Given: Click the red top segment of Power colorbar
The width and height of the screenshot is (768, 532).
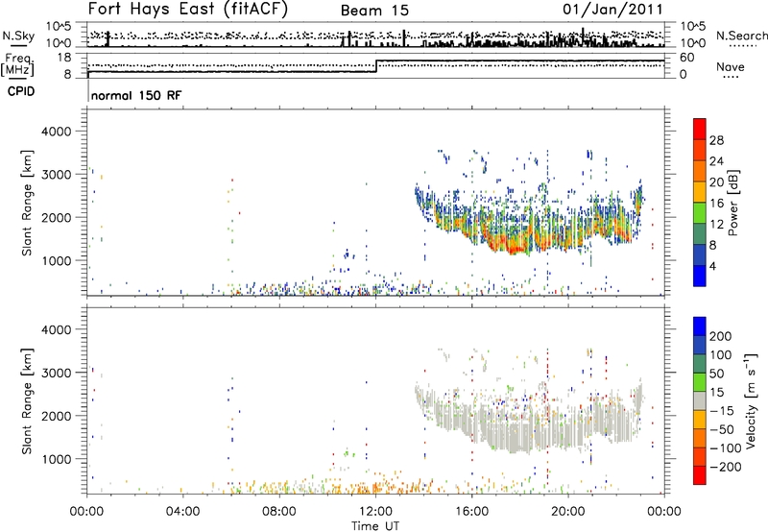Looking at the screenshot, I should pos(700,129).
